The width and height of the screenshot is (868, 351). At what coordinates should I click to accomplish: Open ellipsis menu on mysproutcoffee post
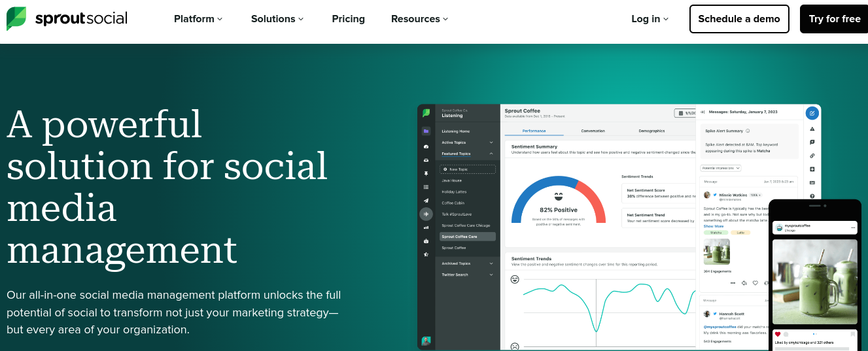coord(853,227)
